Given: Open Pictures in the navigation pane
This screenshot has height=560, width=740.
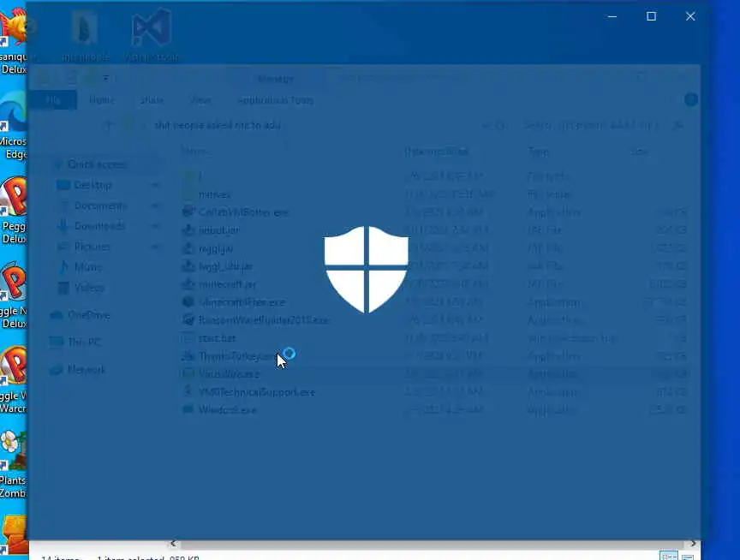Looking at the screenshot, I should pyautogui.click(x=92, y=247).
